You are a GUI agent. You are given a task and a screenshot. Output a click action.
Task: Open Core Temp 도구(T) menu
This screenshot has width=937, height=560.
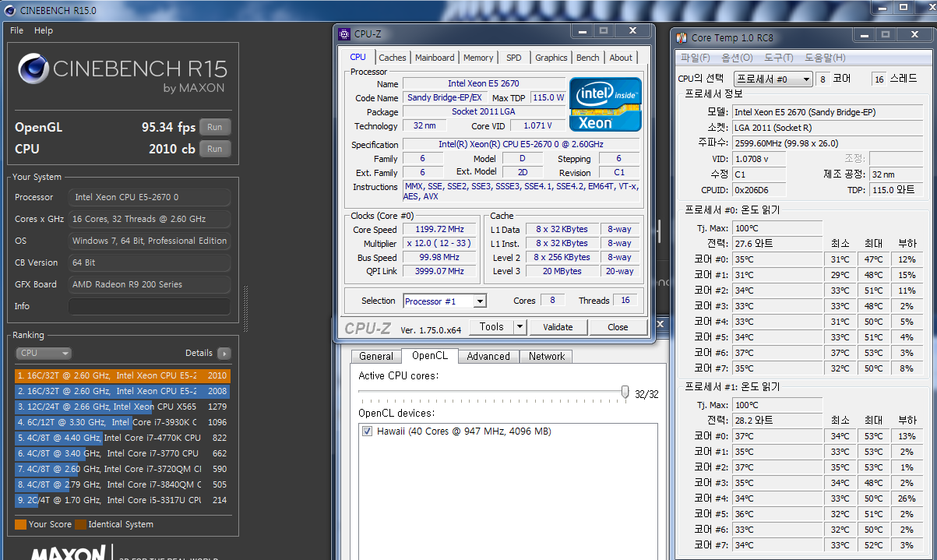(778, 58)
